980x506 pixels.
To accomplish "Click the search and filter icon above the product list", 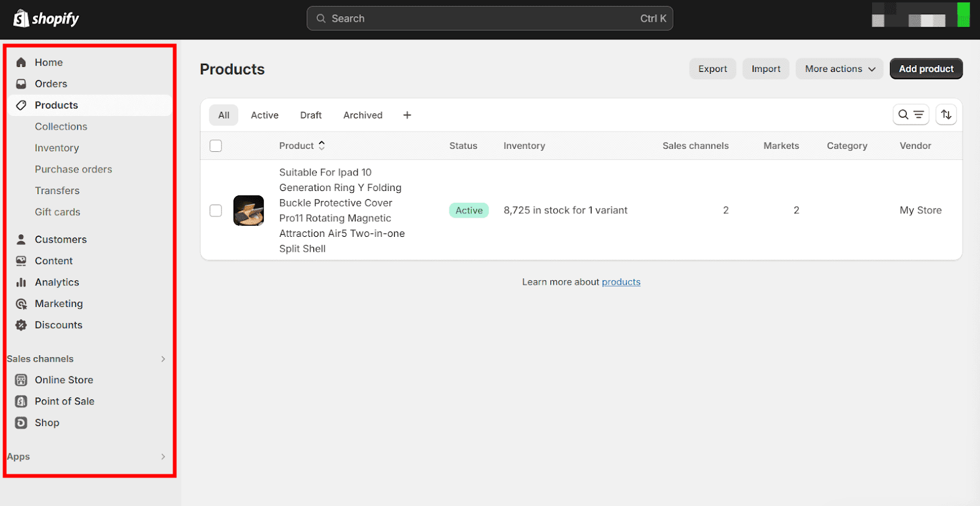I will point(910,114).
